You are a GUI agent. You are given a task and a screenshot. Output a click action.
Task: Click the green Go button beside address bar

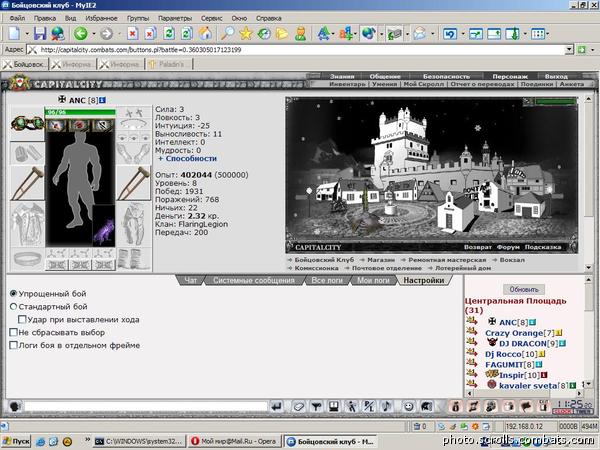(582, 49)
